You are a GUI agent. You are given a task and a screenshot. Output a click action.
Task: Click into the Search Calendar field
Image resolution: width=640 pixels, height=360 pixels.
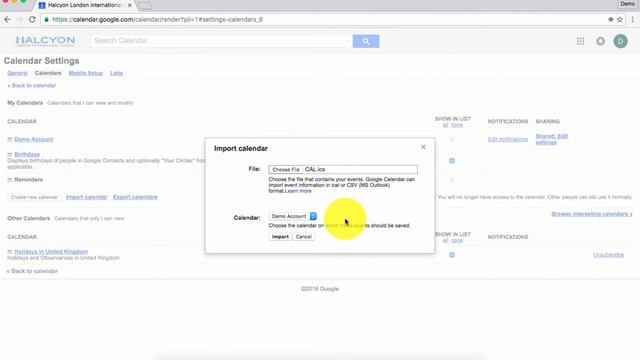[x=221, y=41]
